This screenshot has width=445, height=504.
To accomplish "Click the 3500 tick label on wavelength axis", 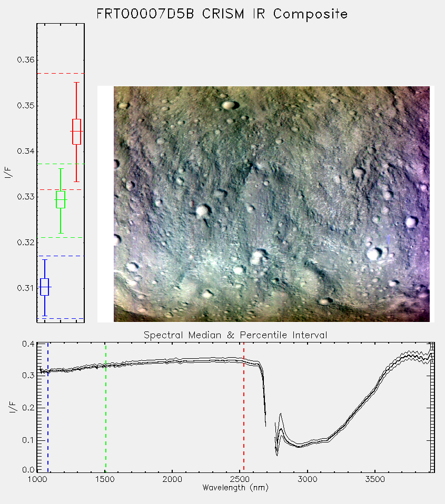I will tap(375, 479).
